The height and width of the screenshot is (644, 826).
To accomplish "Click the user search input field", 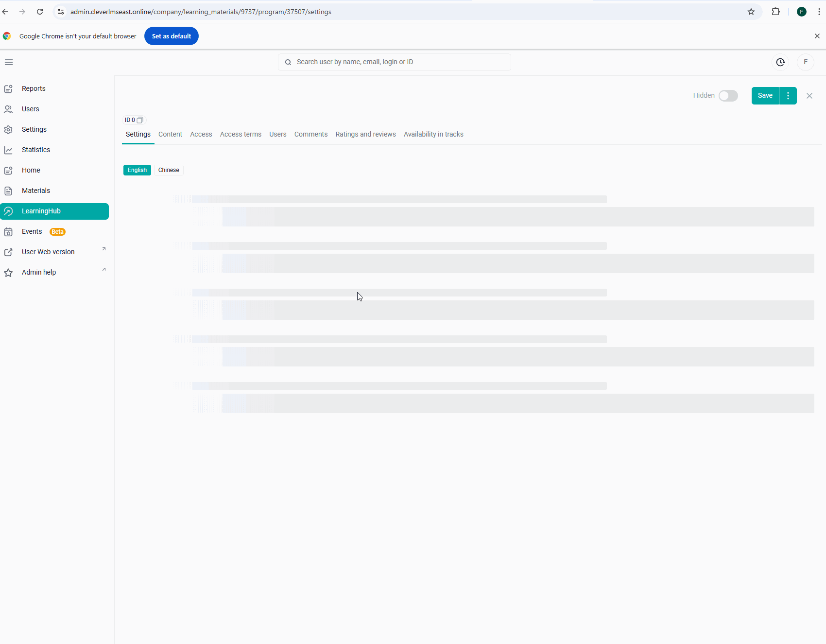I will pos(395,62).
